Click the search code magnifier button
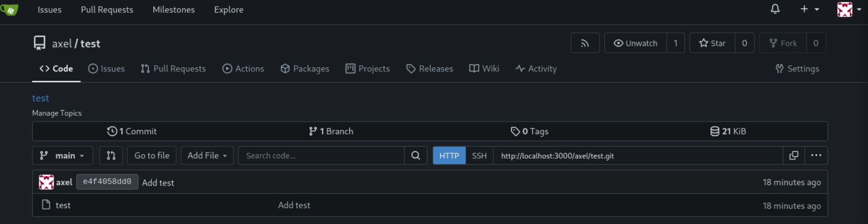 pyautogui.click(x=416, y=156)
